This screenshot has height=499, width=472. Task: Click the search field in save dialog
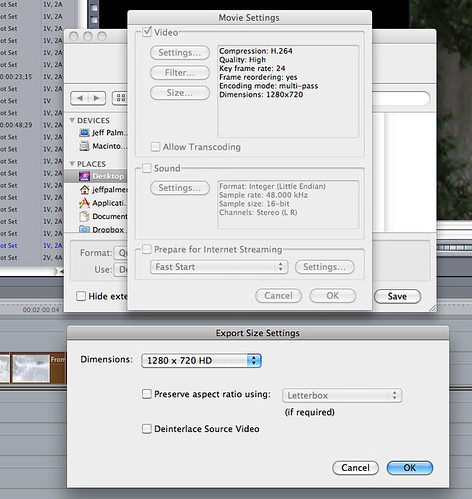[401, 99]
